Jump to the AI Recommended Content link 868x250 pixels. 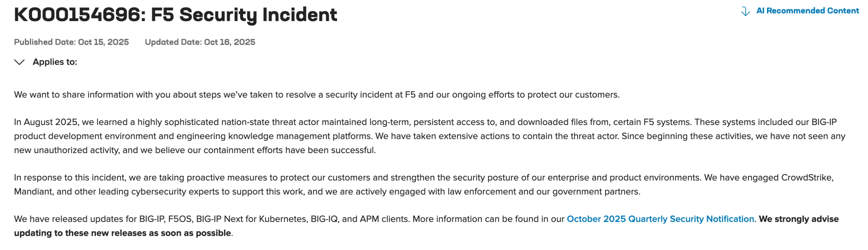tap(807, 11)
